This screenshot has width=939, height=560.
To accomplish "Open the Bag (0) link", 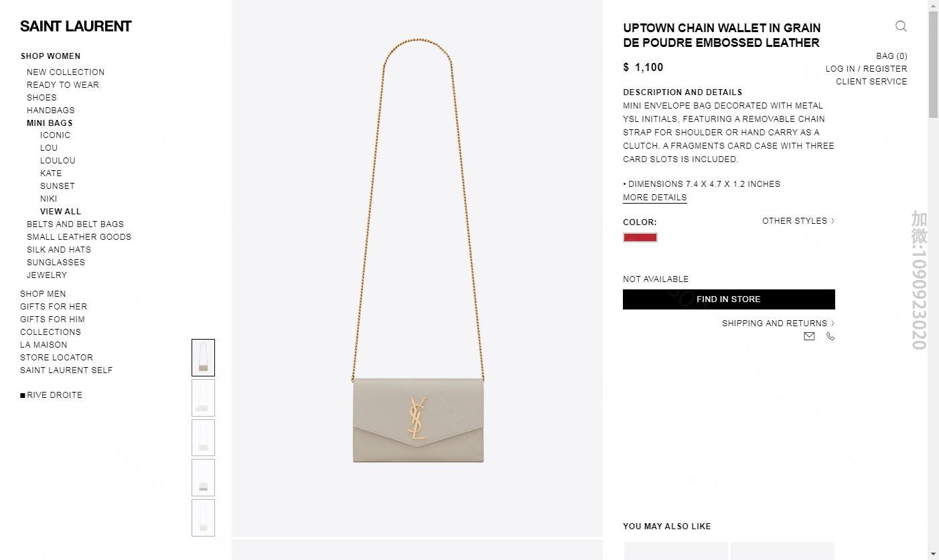I will click(891, 56).
